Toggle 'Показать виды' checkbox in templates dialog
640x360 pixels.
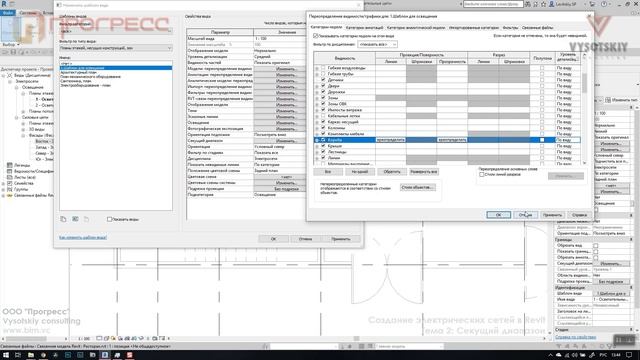point(109,219)
